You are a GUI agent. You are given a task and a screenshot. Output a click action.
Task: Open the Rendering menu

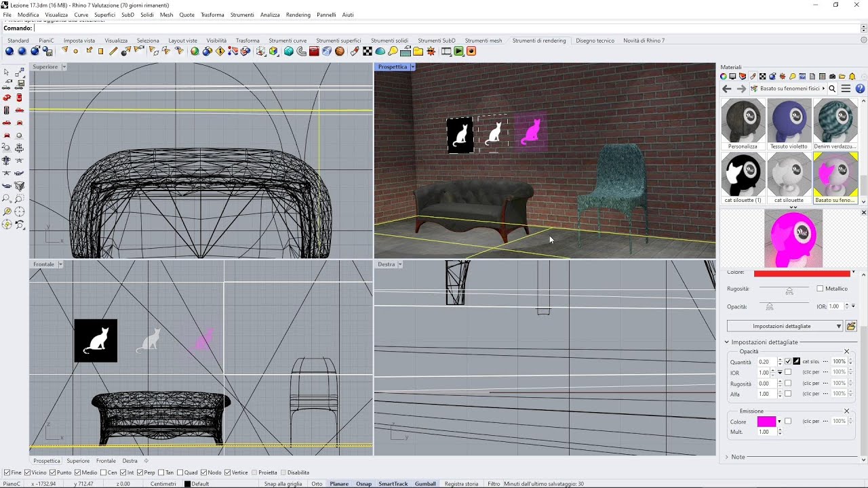[298, 15]
